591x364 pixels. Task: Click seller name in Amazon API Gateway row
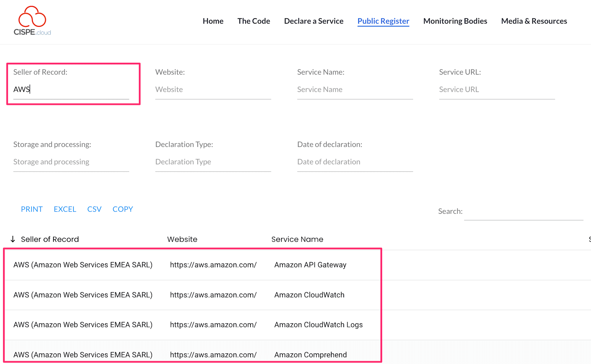click(83, 265)
